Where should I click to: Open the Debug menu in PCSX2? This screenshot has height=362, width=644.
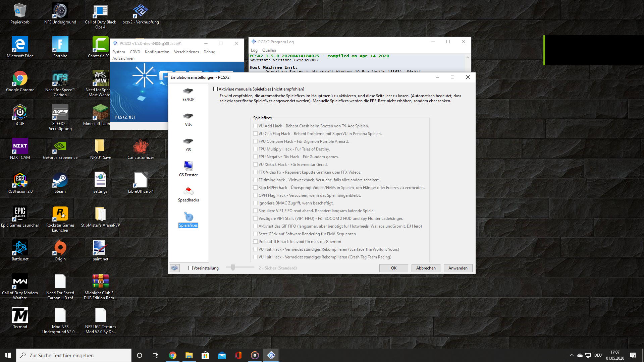[209, 52]
